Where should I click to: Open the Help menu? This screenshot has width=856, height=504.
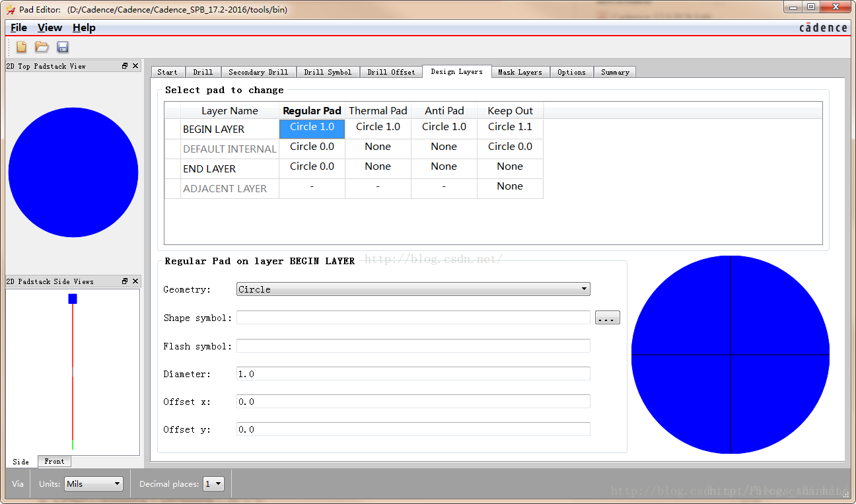coord(84,28)
